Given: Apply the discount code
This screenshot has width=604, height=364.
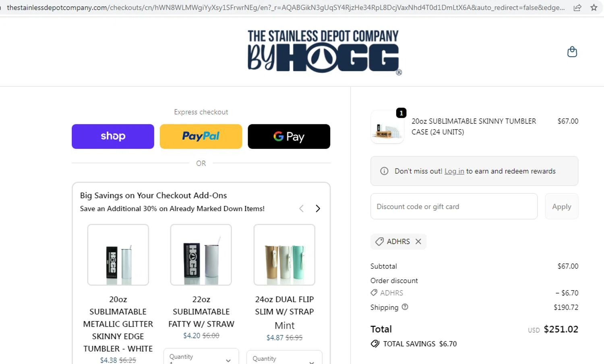Looking at the screenshot, I should (x=562, y=206).
